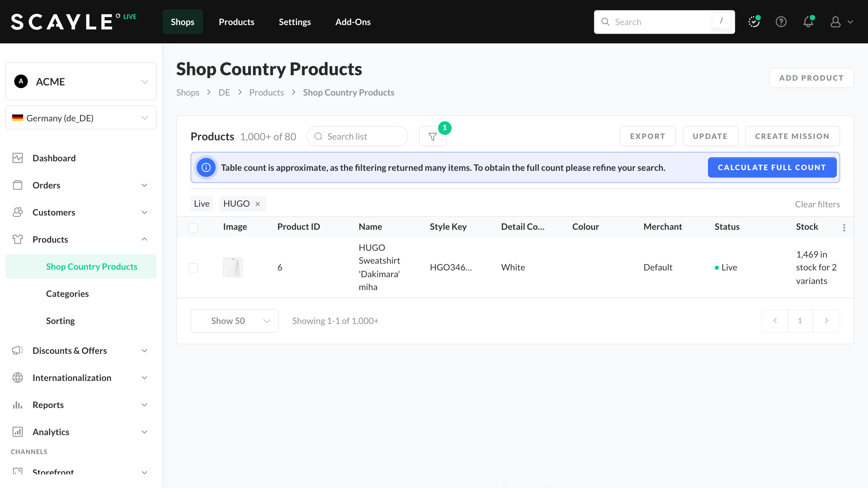Open the notifications bell icon
868x488 pixels.
coord(808,22)
